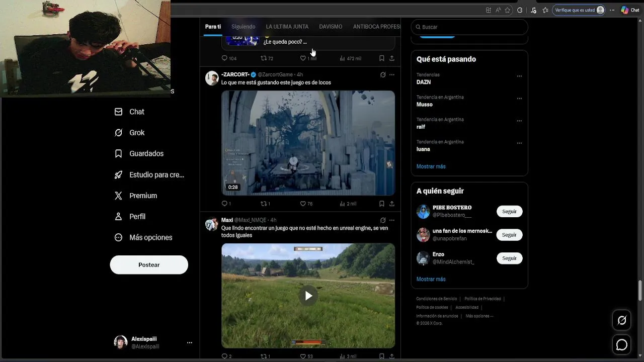Follow PIBE BOSTERO
644x362 pixels.
coord(510,211)
